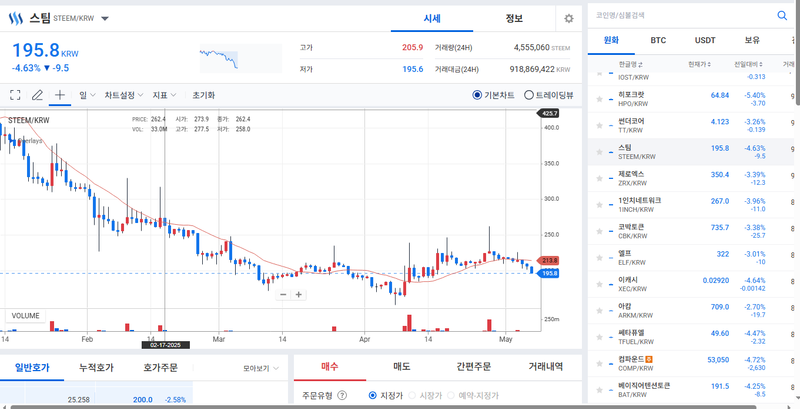Image resolution: width=800 pixels, height=409 pixels.
Task: Select the pencil drawing tool
Action: (x=37, y=95)
